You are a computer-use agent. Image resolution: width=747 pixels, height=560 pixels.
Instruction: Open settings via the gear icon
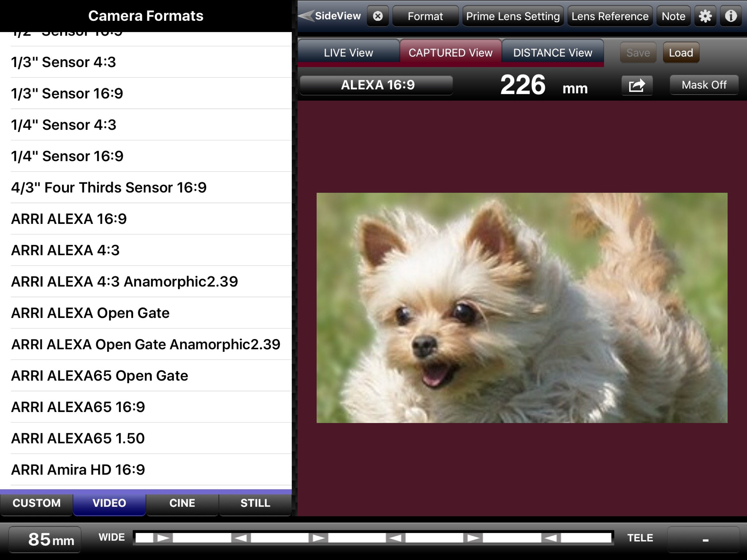pyautogui.click(x=705, y=16)
